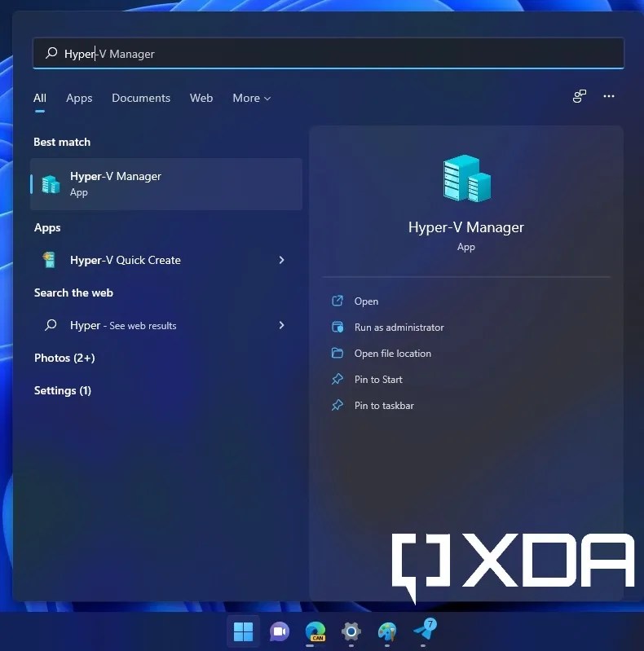The height and width of the screenshot is (651, 644).
Task: Open Settings gear on taskbar
Action: click(351, 632)
